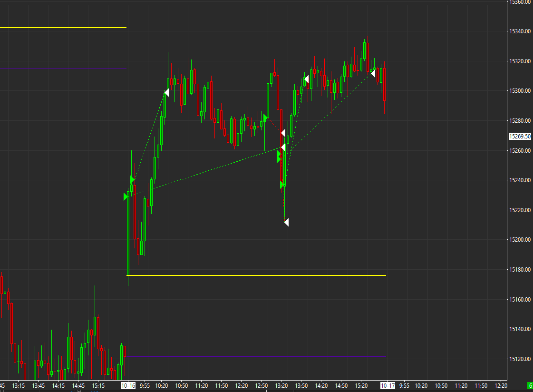This screenshot has height=392, width=533.
Task: Click the 13:20 time axis label
Action: click(281, 385)
